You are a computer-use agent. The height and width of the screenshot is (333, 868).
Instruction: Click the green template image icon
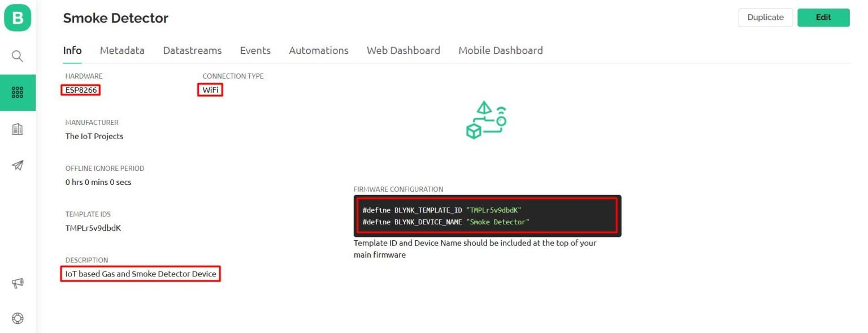[x=485, y=120]
